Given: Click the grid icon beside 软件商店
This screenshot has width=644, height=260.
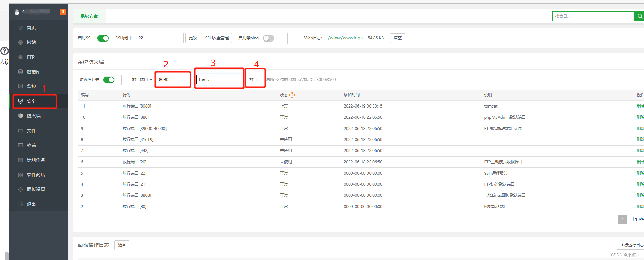Looking at the screenshot, I should click(x=21, y=175).
